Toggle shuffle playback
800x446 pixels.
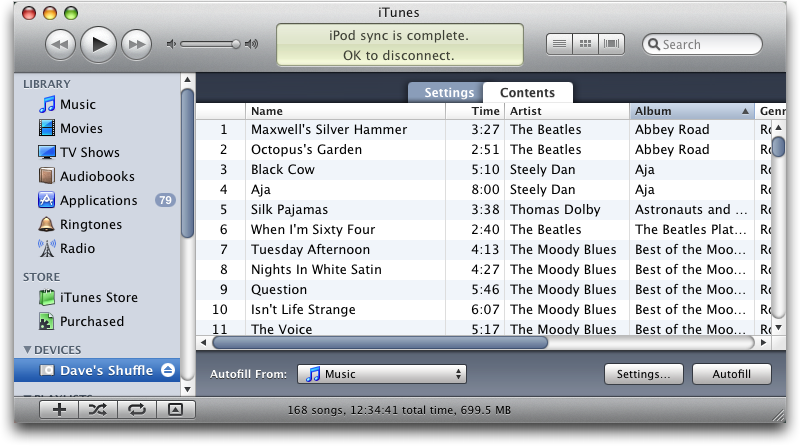click(98, 409)
